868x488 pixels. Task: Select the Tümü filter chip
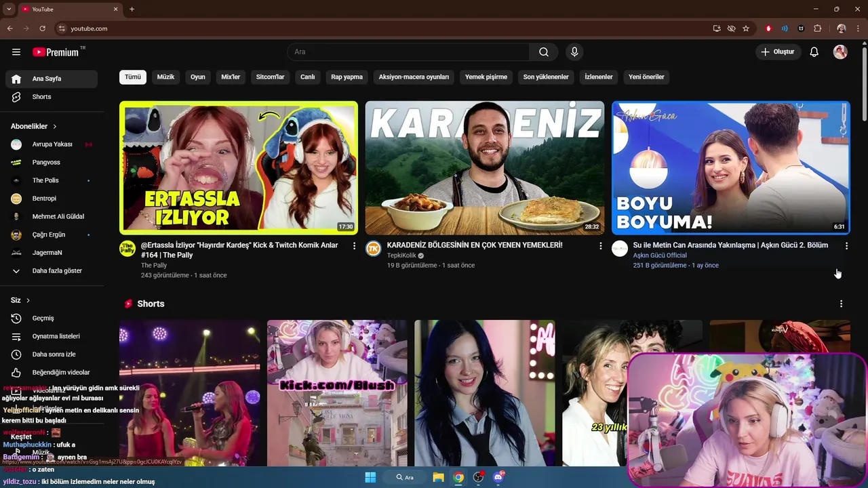tap(133, 77)
